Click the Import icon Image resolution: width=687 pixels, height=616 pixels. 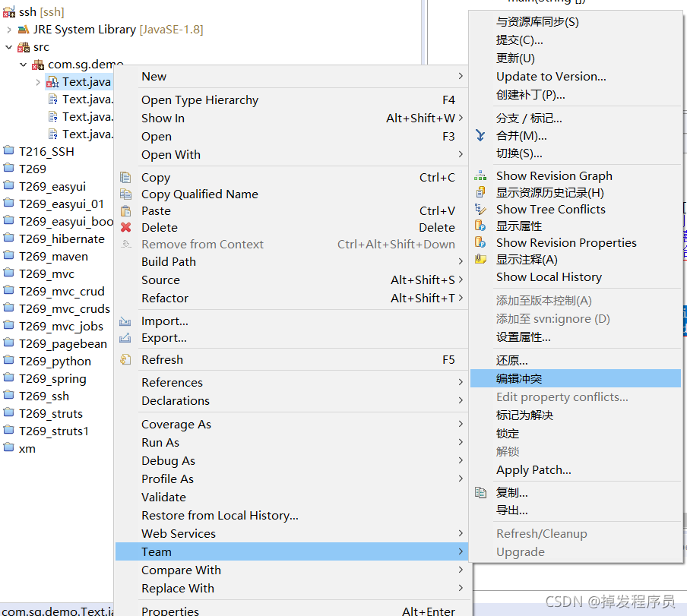[125, 321]
